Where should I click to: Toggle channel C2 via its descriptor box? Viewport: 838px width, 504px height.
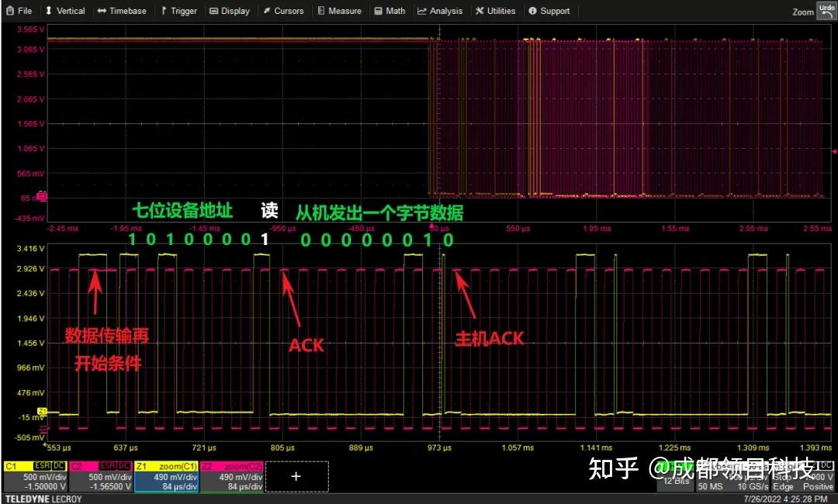(x=101, y=475)
